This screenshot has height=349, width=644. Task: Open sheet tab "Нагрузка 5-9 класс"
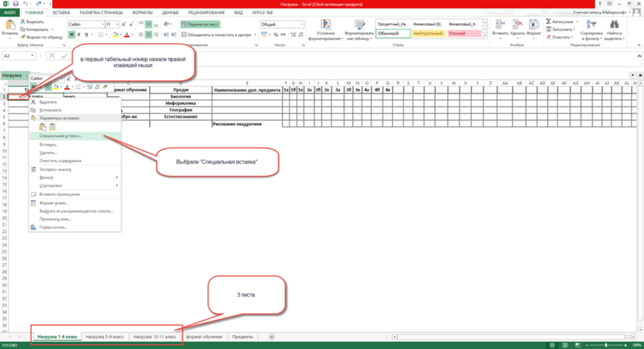[x=104, y=336]
